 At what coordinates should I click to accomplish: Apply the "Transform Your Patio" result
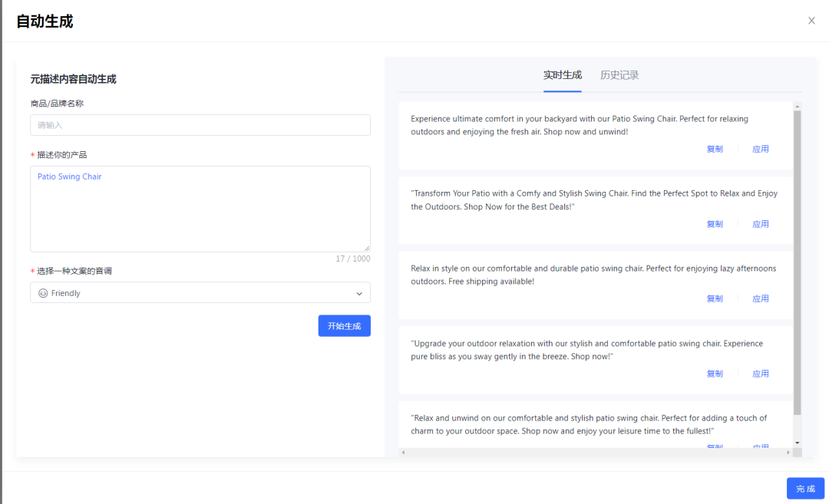(x=760, y=224)
